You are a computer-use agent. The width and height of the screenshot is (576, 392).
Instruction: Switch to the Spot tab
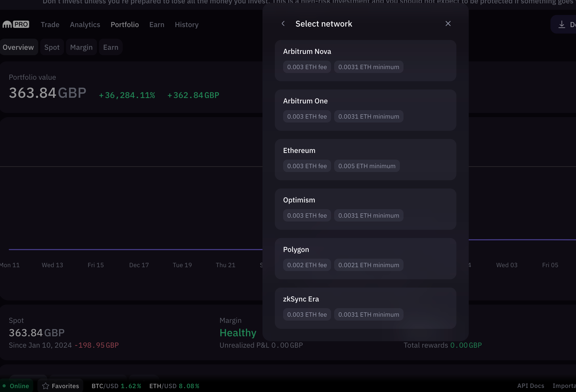52,47
